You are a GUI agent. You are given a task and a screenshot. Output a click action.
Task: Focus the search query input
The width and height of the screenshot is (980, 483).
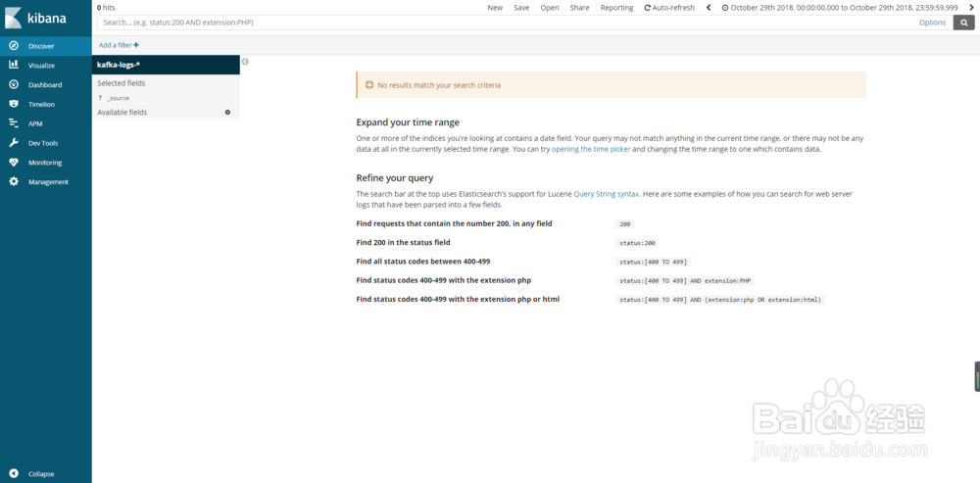coord(507,23)
